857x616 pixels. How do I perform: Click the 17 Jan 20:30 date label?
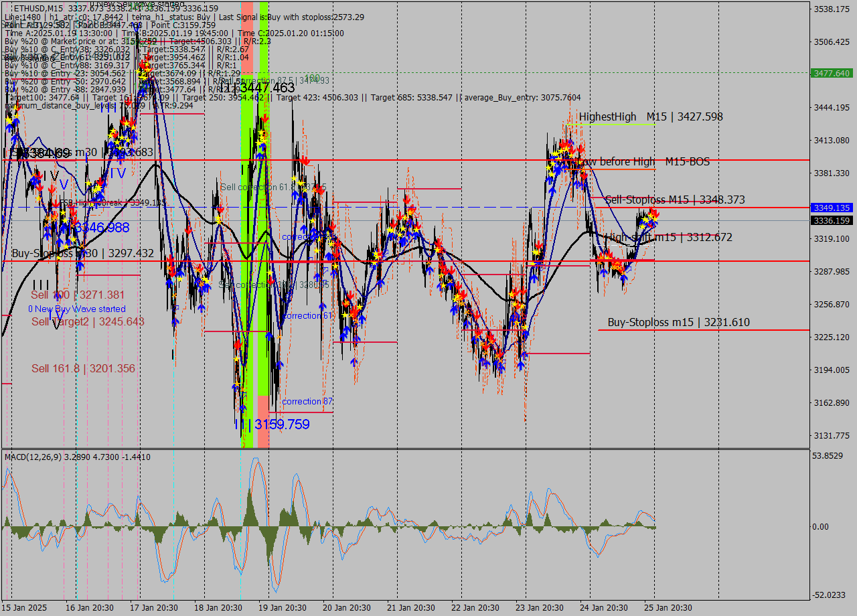(x=154, y=608)
